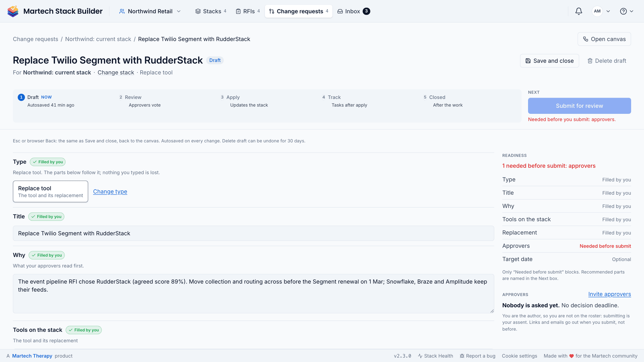Click the Apply step in progress tracker

pos(244,101)
